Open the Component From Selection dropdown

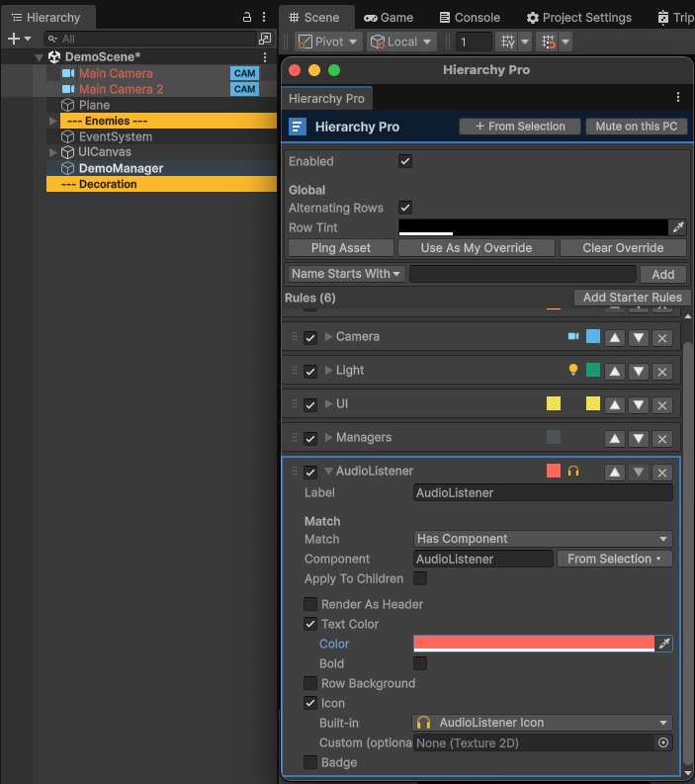point(615,559)
